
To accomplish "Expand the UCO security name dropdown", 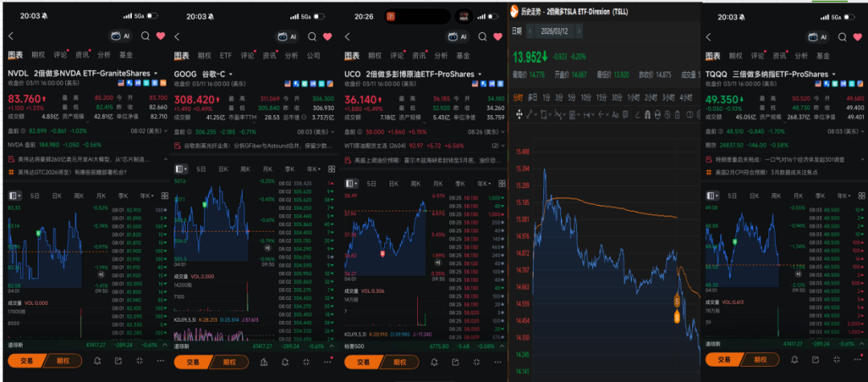I will click(479, 74).
